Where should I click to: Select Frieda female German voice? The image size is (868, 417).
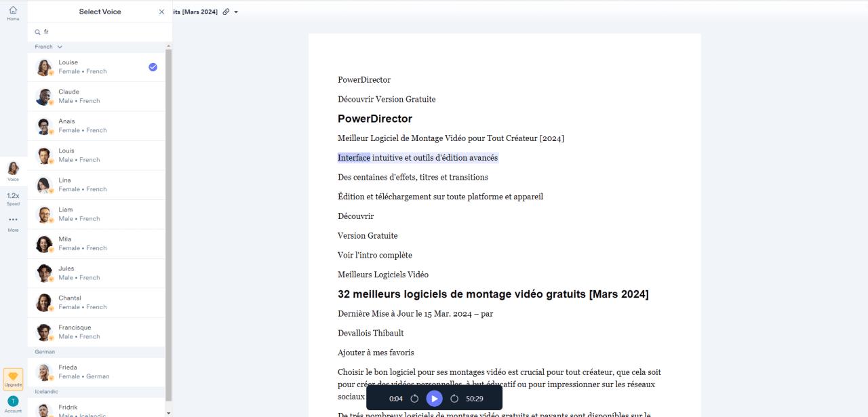point(96,372)
